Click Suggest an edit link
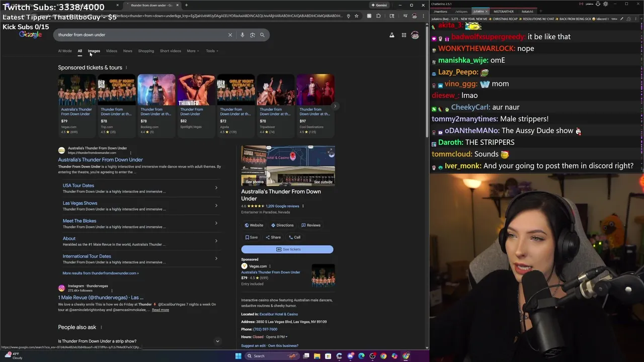The width and height of the screenshot is (644, 362). [254, 346]
